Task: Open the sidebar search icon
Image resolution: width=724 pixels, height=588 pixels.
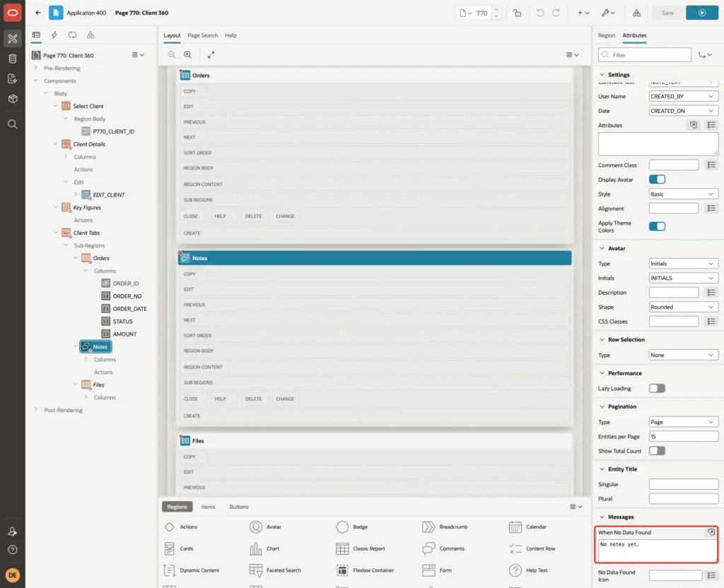Action: [13, 124]
